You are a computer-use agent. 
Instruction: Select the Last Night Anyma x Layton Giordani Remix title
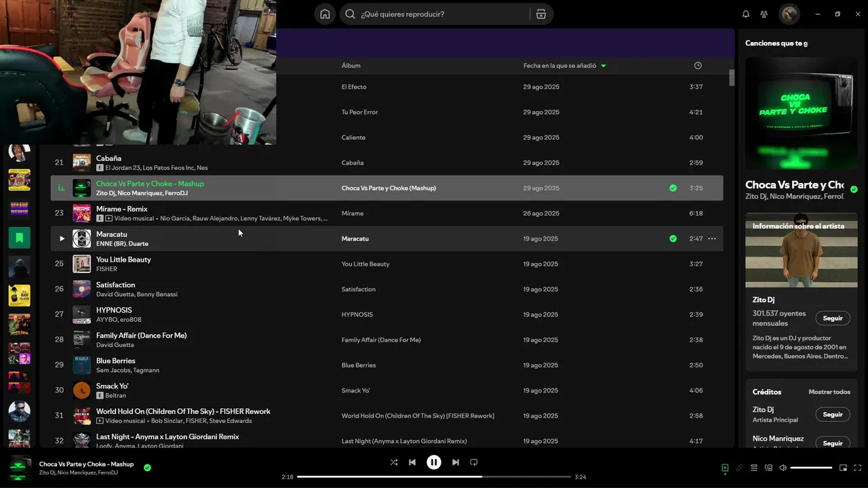tap(167, 436)
